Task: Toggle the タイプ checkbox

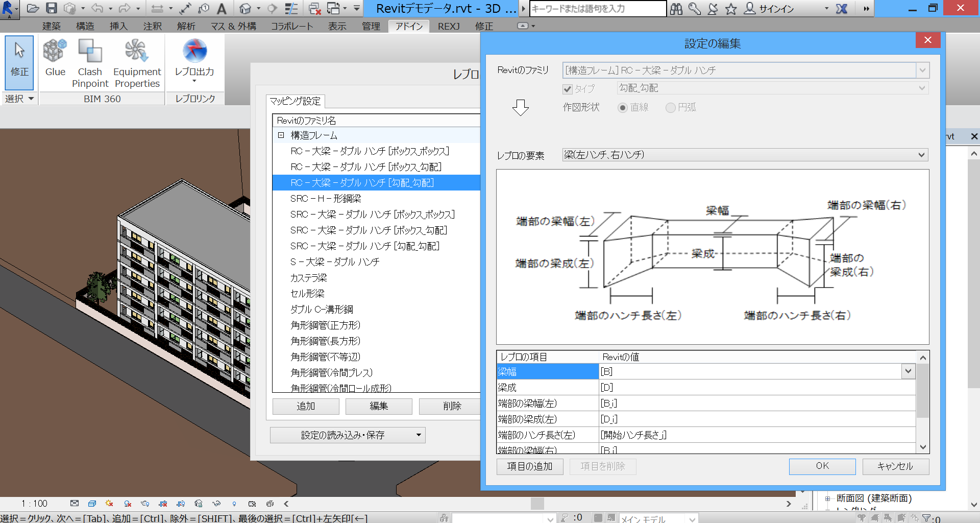Action: point(567,89)
